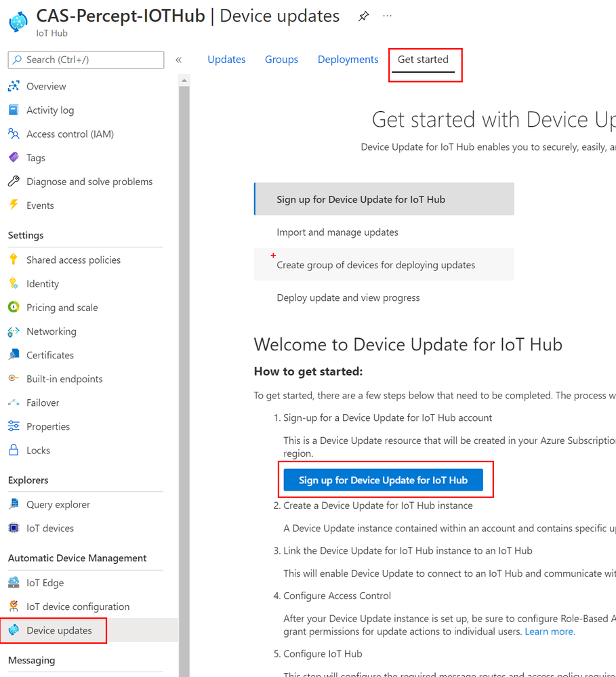Select Import and manage updates step

[384, 232]
